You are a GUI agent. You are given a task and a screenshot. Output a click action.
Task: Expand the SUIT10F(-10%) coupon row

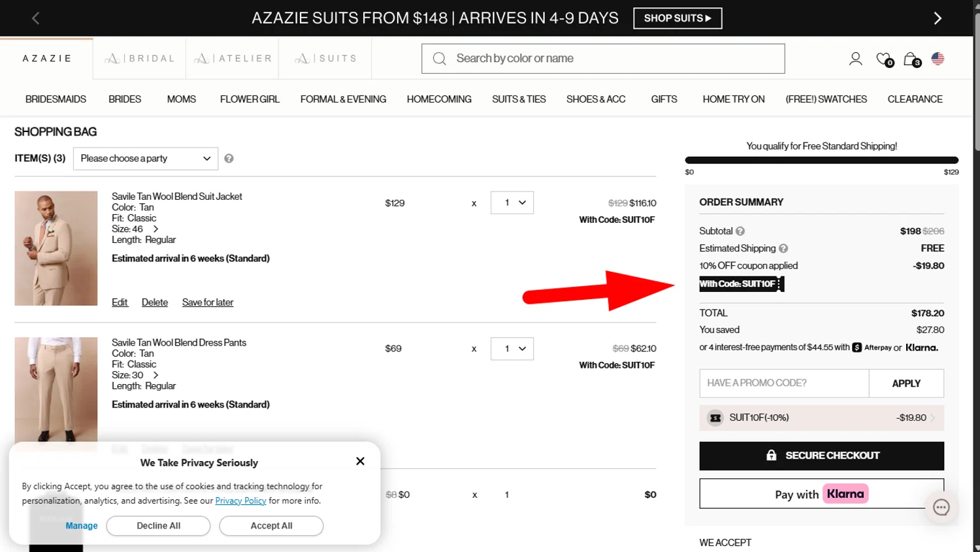(x=821, y=418)
